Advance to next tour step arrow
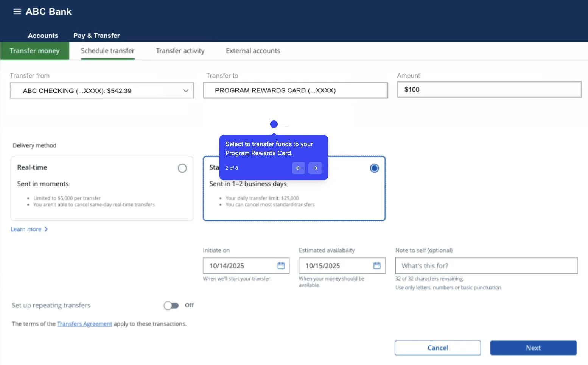Screen dimensions: 588x365 coord(315,168)
